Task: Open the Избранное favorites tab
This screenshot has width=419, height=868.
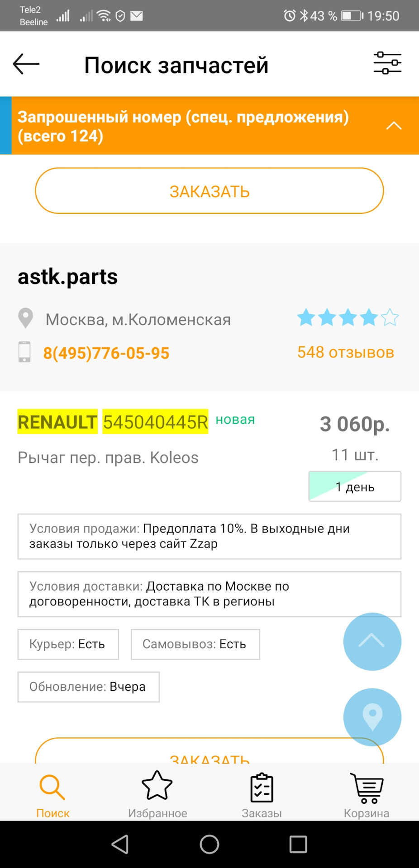Action: coord(157,795)
